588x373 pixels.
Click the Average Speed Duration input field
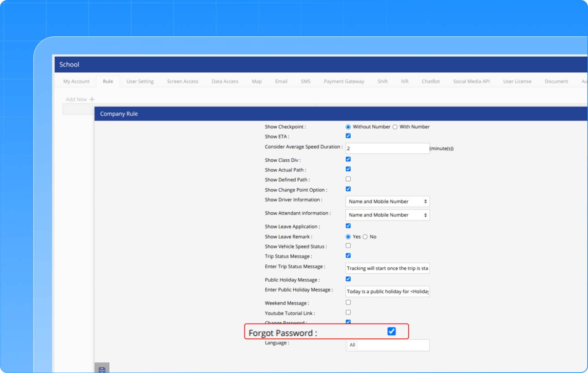point(387,149)
